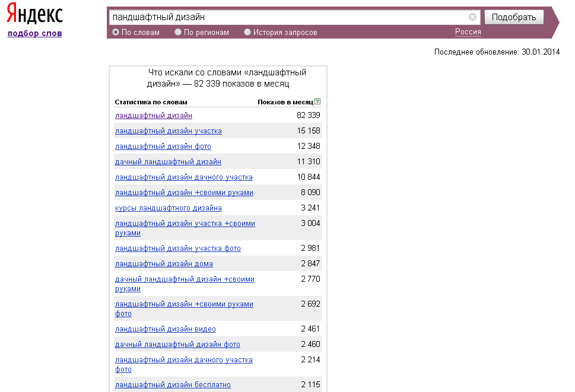575x392 pixels.
Task: Open the ландшафтный дизайн фото link
Action: coord(163,146)
